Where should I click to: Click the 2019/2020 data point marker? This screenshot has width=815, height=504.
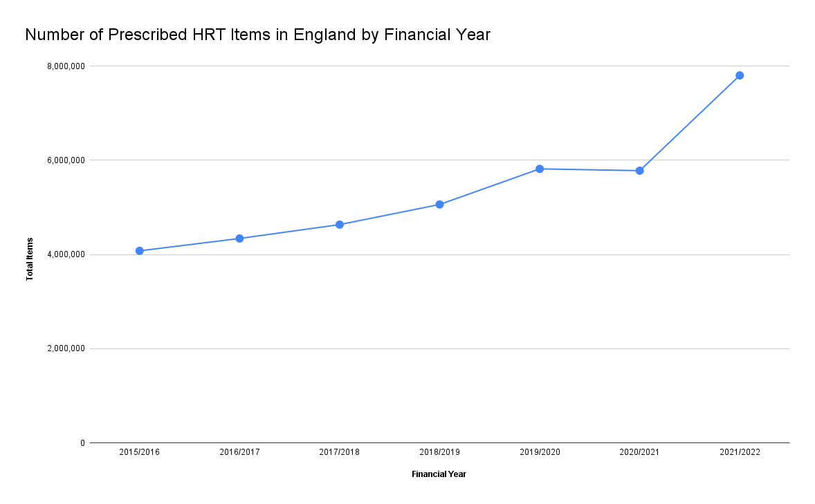[x=540, y=169]
